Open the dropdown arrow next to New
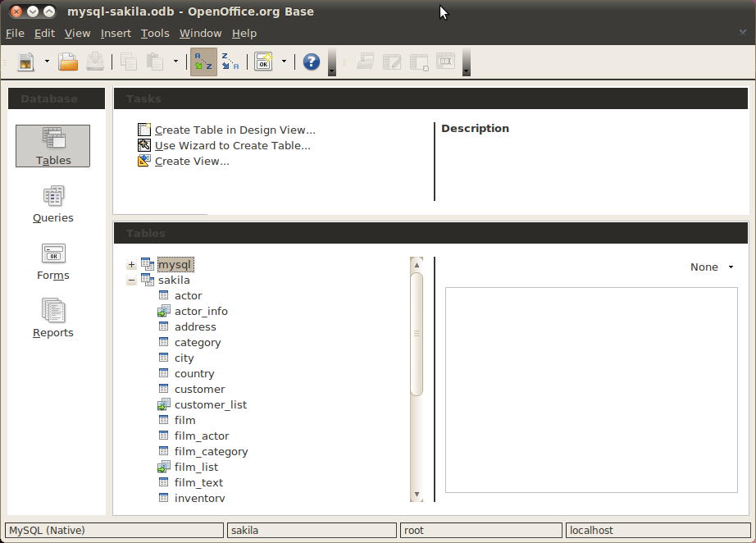Image resolution: width=756 pixels, height=543 pixels. pyautogui.click(x=47, y=62)
